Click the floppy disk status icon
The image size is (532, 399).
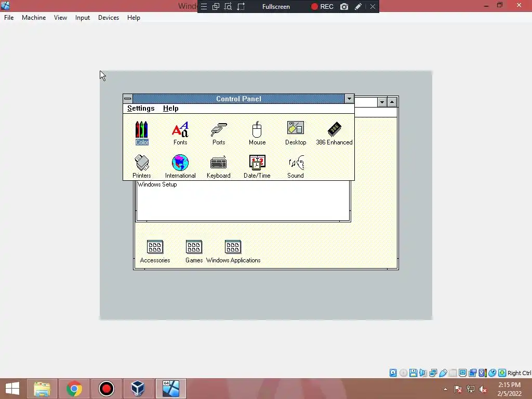click(x=413, y=373)
